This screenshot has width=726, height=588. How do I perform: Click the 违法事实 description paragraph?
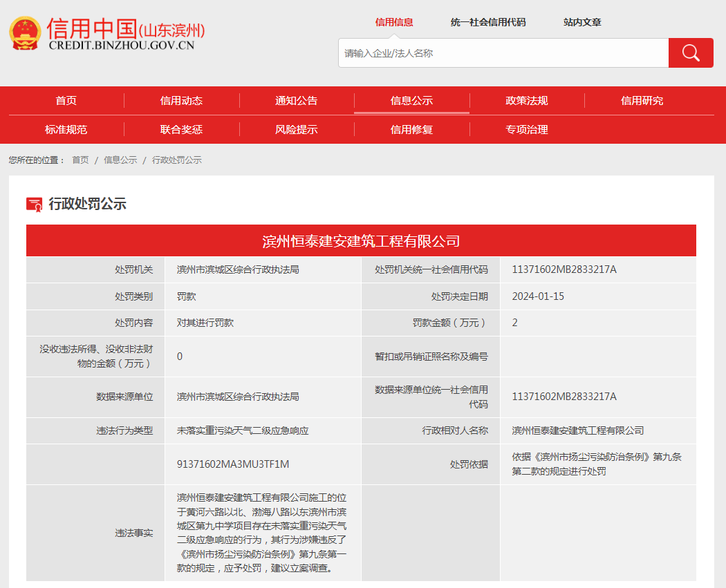coord(261,533)
